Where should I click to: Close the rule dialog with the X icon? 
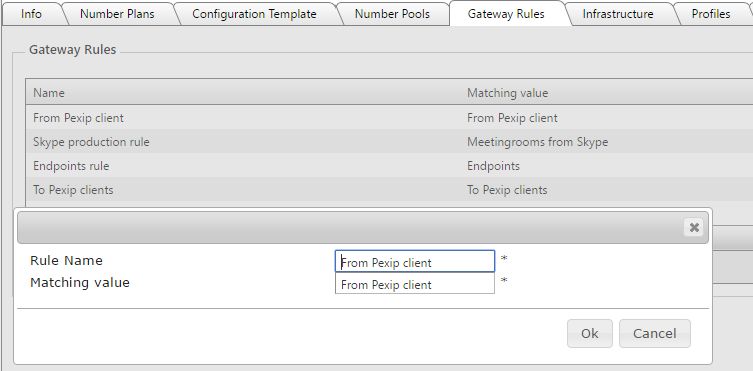[694, 227]
